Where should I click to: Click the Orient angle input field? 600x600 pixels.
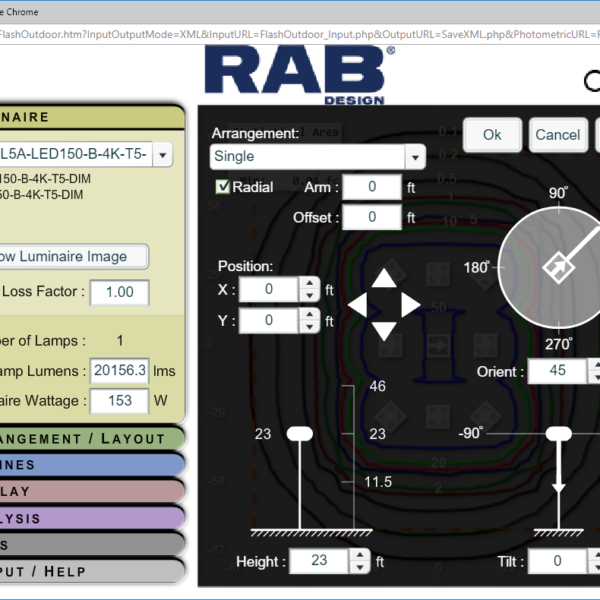pyautogui.click(x=557, y=372)
